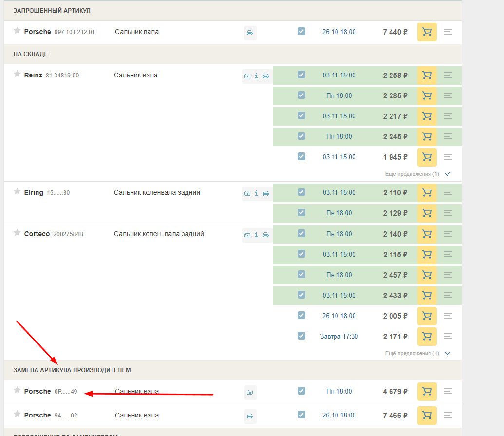Add Porsche 7 440 ₽ item to cart
Image resolution: width=504 pixels, height=436 pixels.
pyautogui.click(x=427, y=32)
